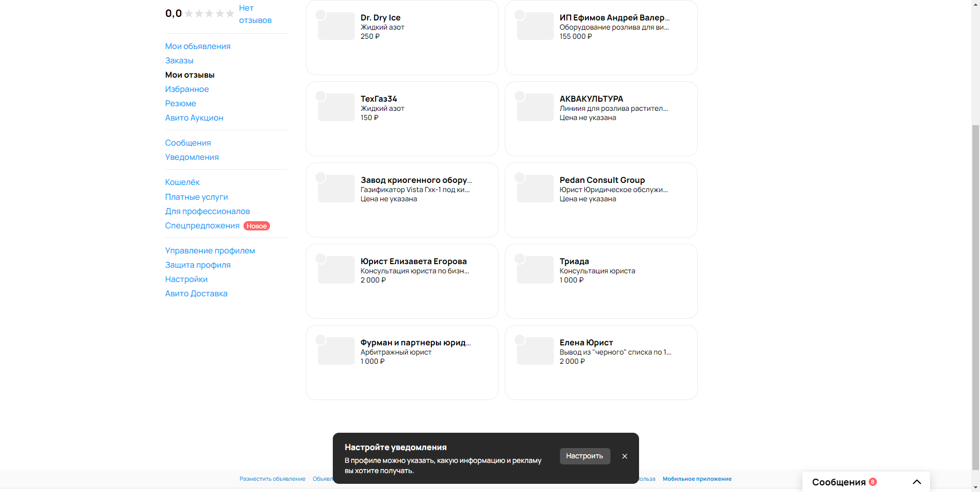980x492 pixels.
Task: Click 'Линиия для розлива растител...' text
Action: coord(614,109)
